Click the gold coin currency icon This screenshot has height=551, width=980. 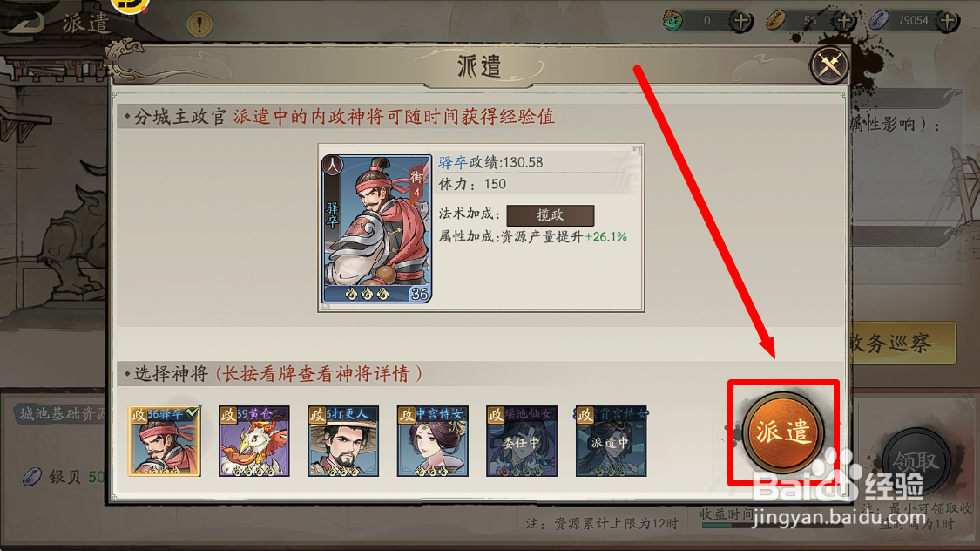click(x=775, y=21)
